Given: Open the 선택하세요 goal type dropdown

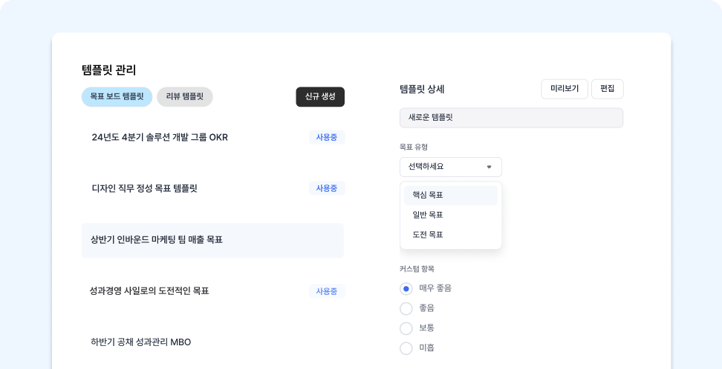Looking at the screenshot, I should point(451,167).
